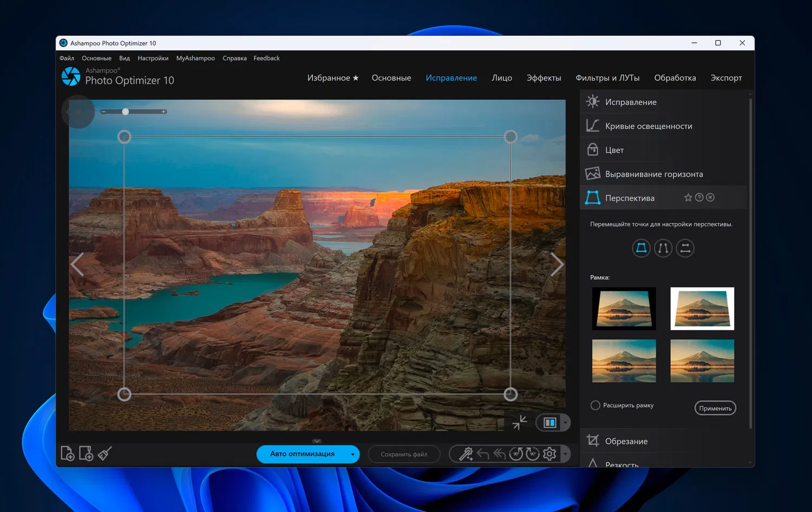
Task: Click the cleanup brush icon
Action: pyautogui.click(x=104, y=453)
